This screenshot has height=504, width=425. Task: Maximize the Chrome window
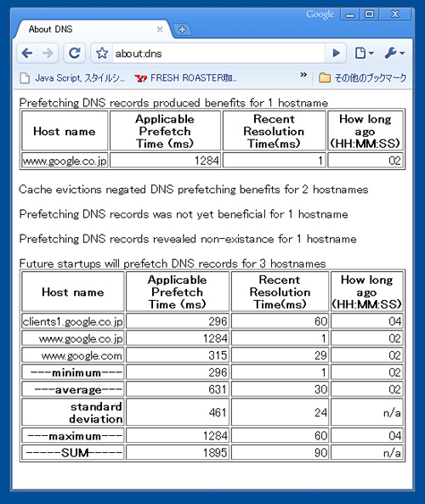[370, 14]
